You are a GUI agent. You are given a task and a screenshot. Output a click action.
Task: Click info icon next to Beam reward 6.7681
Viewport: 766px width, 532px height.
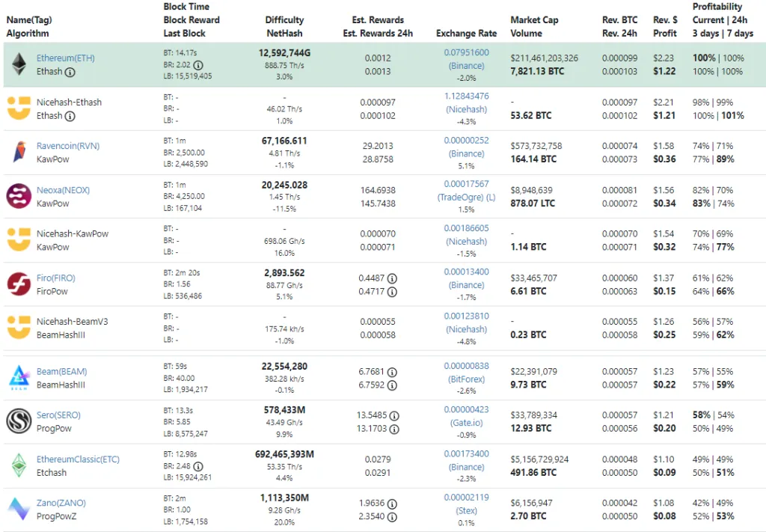[x=392, y=372]
